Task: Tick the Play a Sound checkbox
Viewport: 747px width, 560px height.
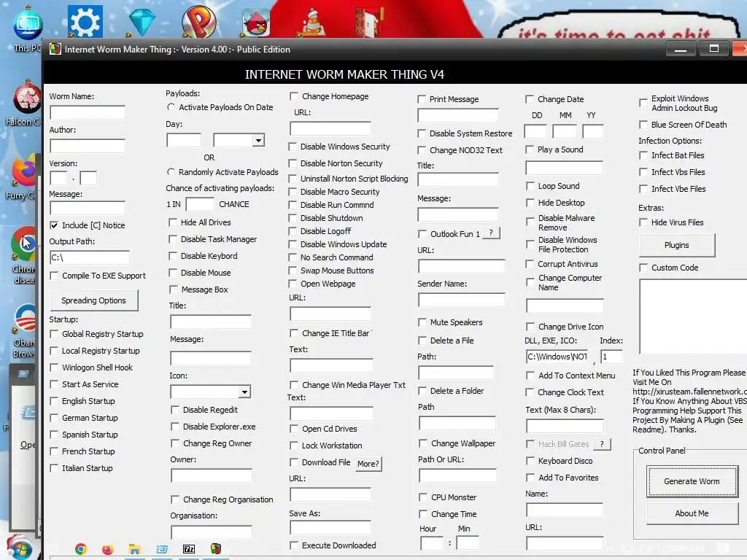Action: point(530,149)
